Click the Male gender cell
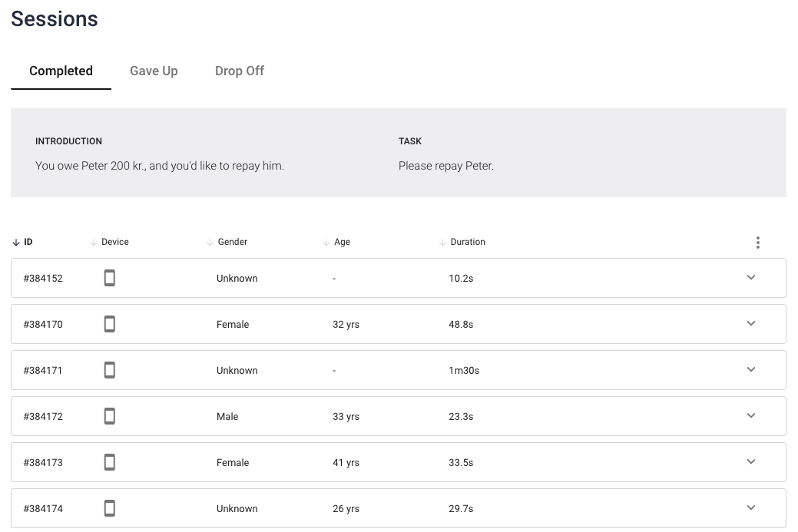The width and height of the screenshot is (798, 532). tap(227, 416)
